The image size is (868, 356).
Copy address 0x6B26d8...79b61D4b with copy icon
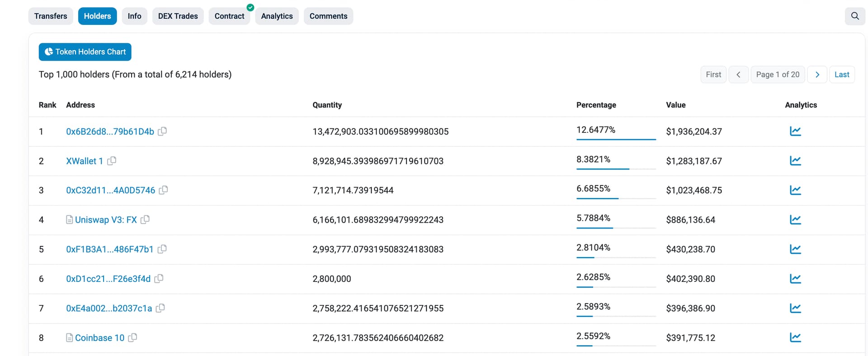tap(162, 131)
